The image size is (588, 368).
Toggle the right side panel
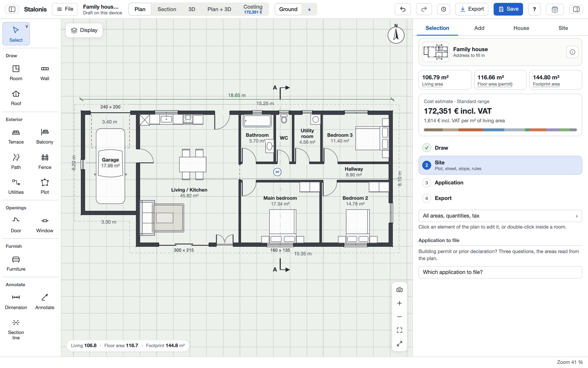click(x=576, y=9)
